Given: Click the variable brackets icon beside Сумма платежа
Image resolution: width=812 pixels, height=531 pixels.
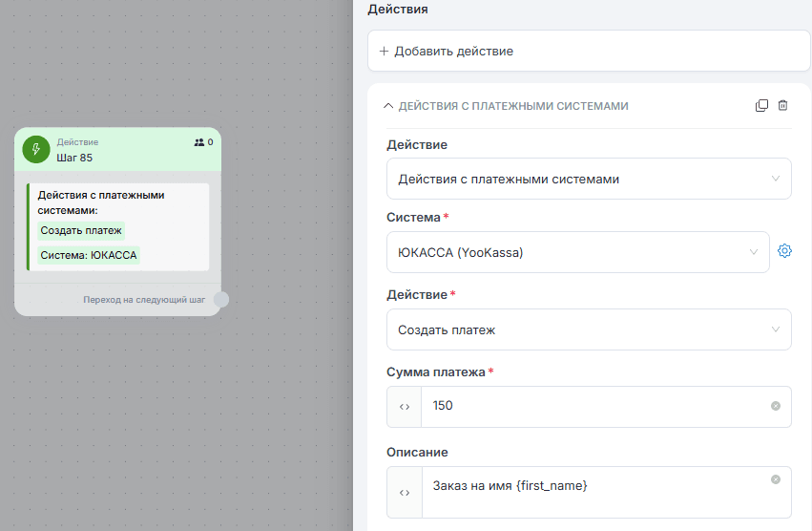Looking at the screenshot, I should [405, 407].
